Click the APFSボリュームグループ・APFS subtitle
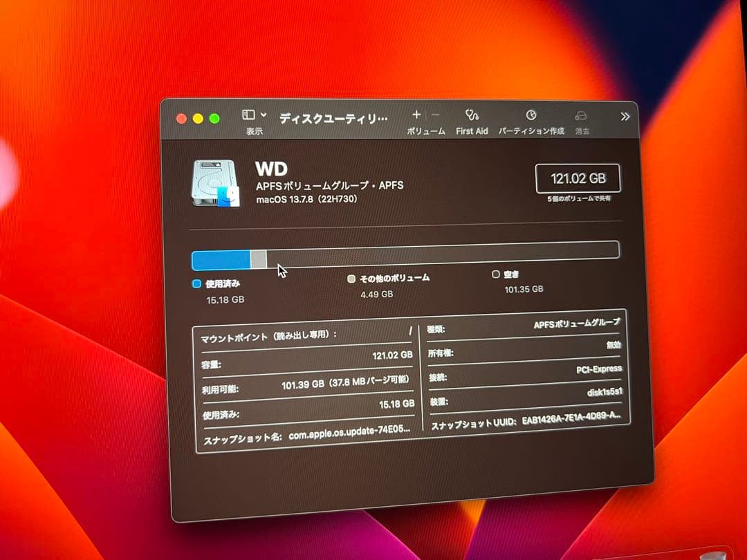The width and height of the screenshot is (747, 560). click(x=330, y=185)
